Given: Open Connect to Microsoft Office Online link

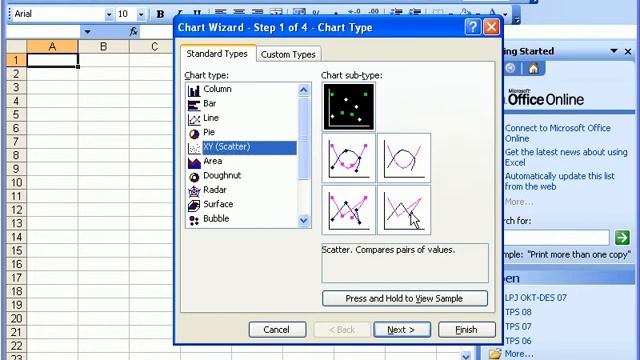Looking at the screenshot, I should (558, 133).
